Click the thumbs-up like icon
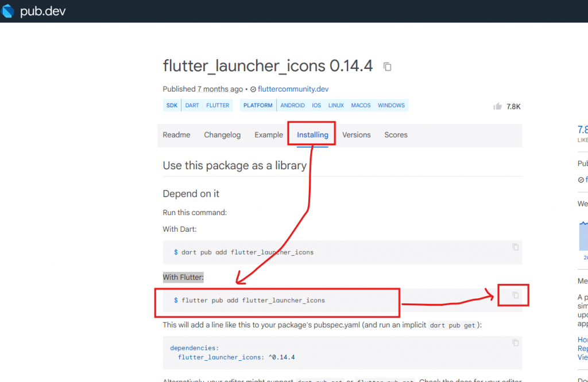The height and width of the screenshot is (382, 588). point(497,106)
